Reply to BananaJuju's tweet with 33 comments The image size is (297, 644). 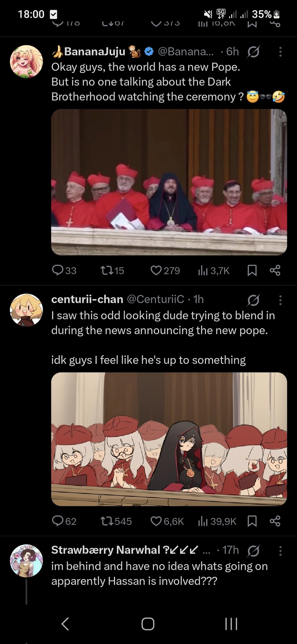pos(64,271)
